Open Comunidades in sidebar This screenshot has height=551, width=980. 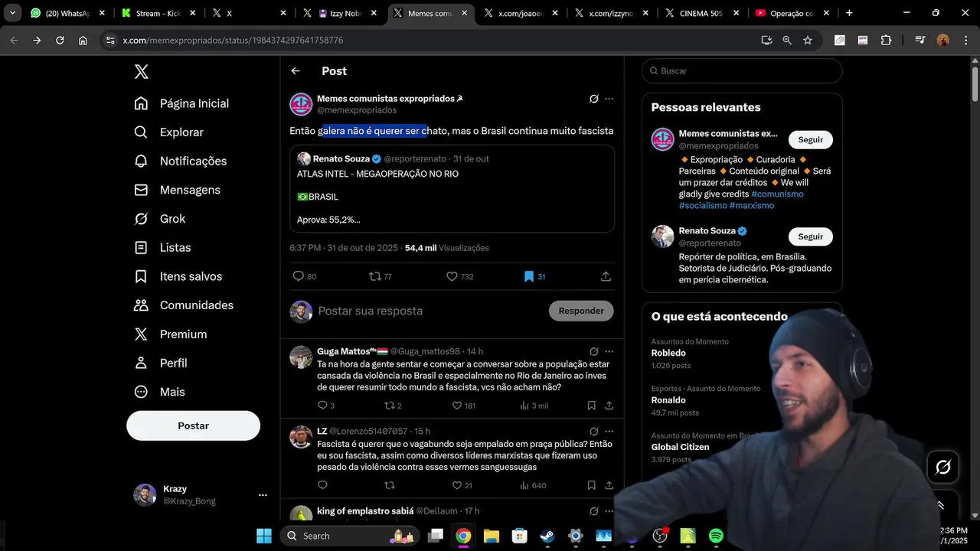pos(184,305)
